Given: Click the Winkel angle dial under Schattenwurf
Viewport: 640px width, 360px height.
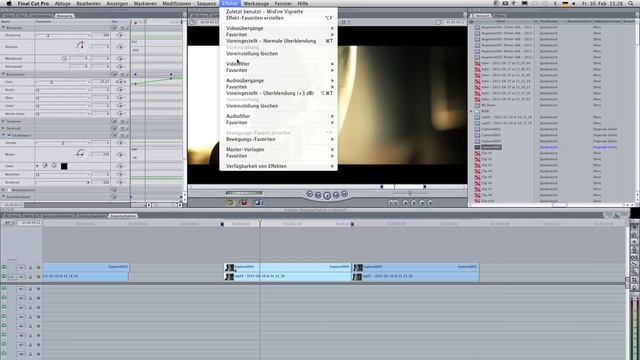Looking at the screenshot, I should [81, 154].
